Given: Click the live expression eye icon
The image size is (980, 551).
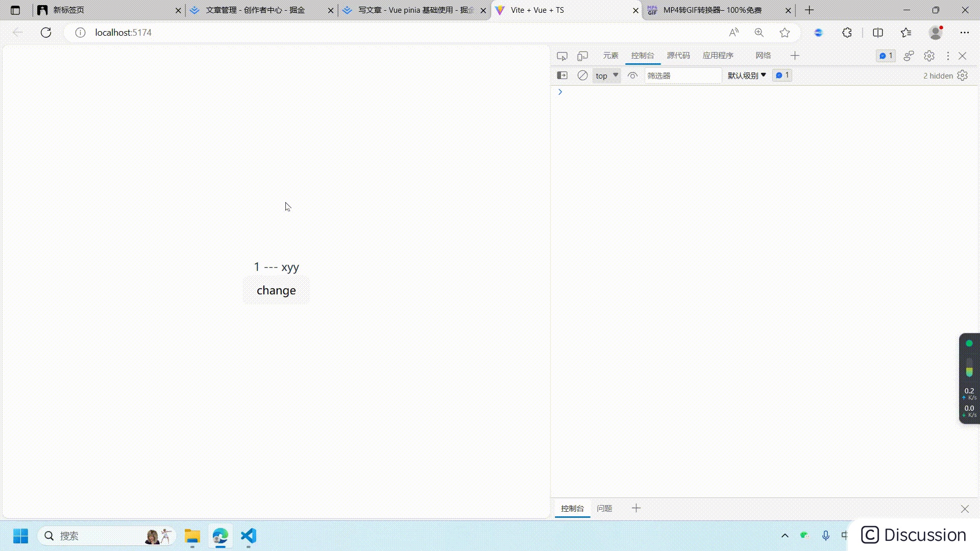Looking at the screenshot, I should point(632,76).
